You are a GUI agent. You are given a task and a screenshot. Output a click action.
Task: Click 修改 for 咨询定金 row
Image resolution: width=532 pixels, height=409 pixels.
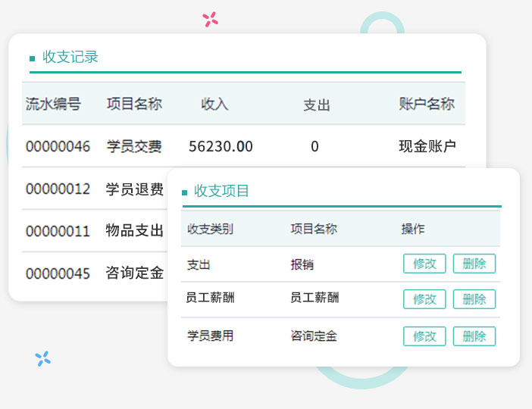coord(424,336)
